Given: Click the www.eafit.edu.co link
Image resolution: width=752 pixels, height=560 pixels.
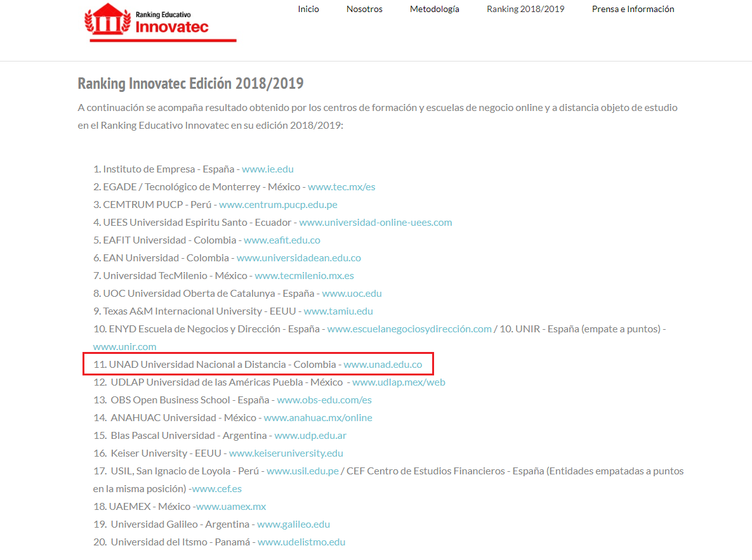Looking at the screenshot, I should tap(282, 240).
